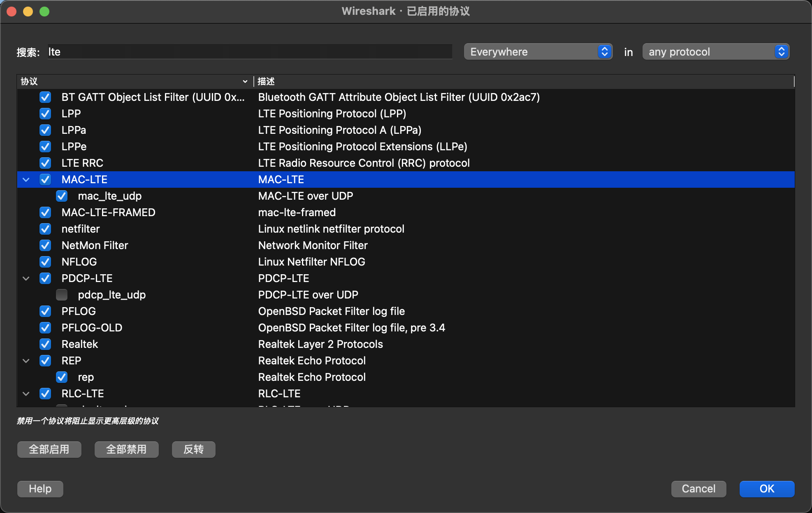Select the 'mac-lte-framed' description text
812x513 pixels.
(x=297, y=212)
